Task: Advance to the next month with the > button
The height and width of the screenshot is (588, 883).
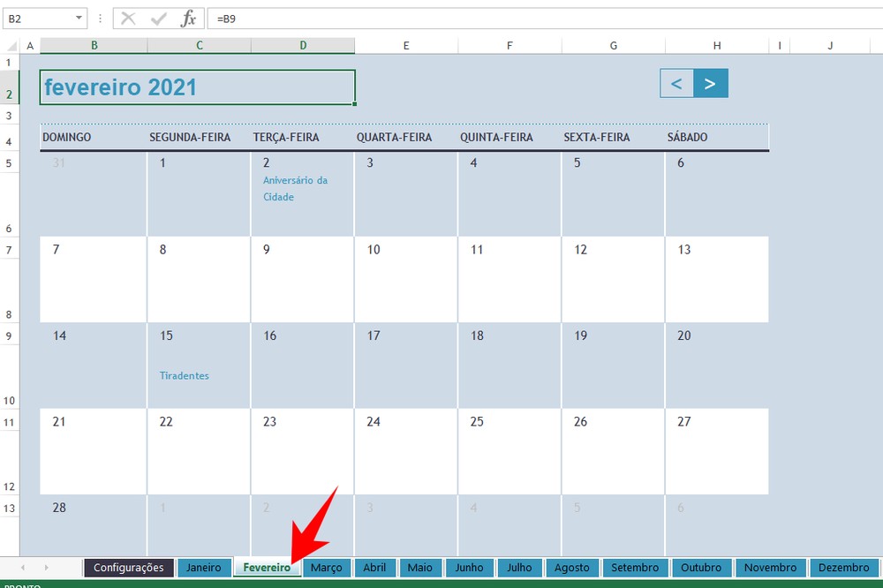Action: (x=711, y=83)
